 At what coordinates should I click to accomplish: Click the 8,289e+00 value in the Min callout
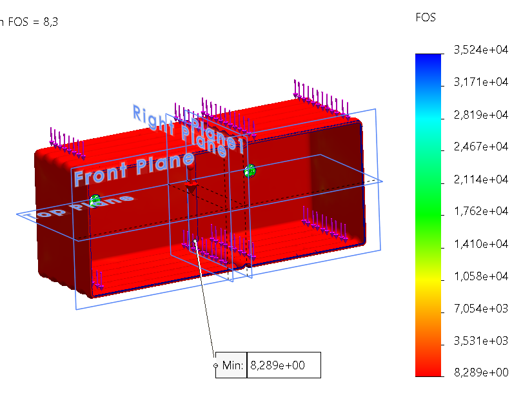click(277, 365)
